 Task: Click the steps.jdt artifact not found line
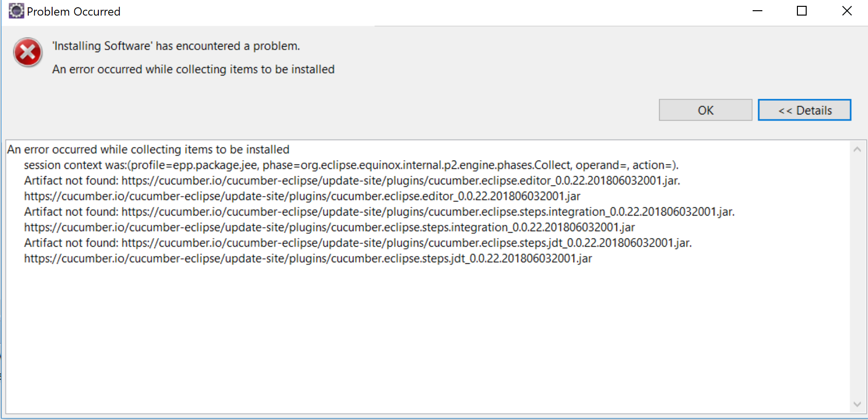pyautogui.click(x=357, y=243)
